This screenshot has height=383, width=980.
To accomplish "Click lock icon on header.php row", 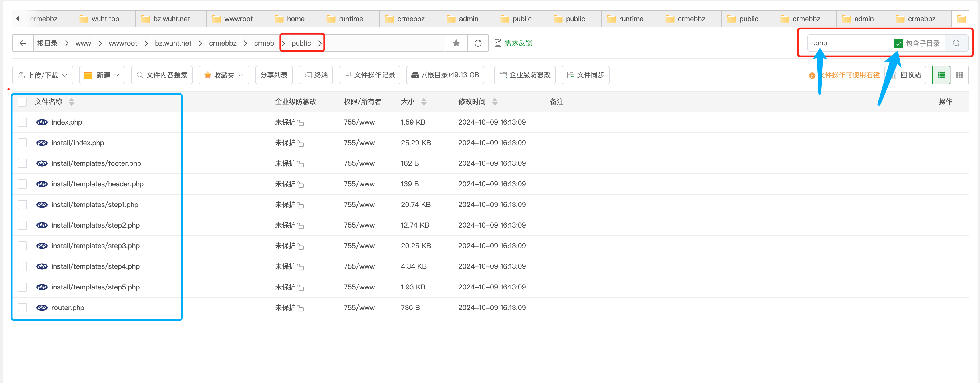I will 301,184.
